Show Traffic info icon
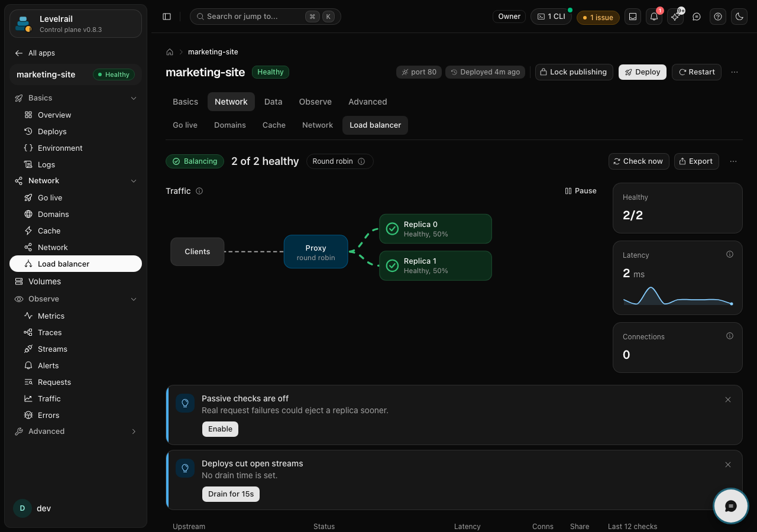The width and height of the screenshot is (757, 532). 199,191
